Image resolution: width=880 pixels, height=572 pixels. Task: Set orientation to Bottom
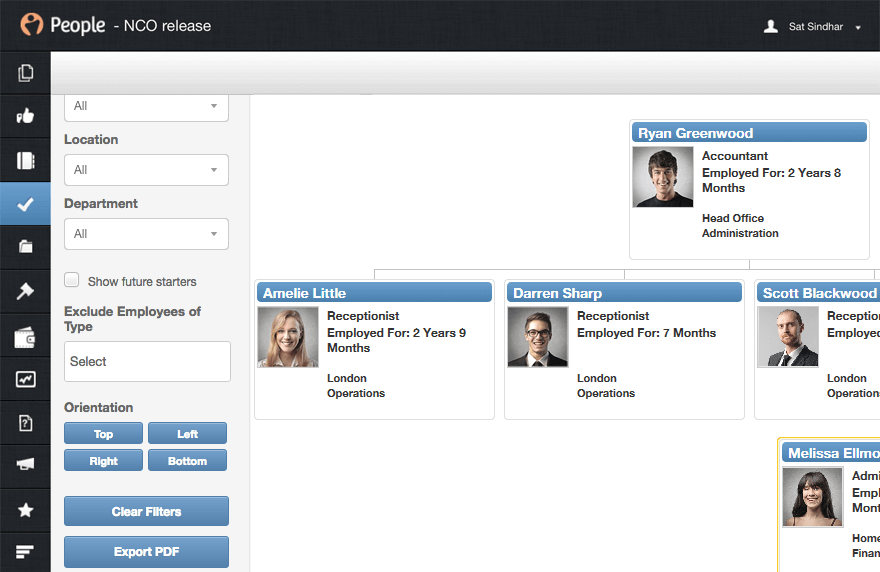pos(187,460)
